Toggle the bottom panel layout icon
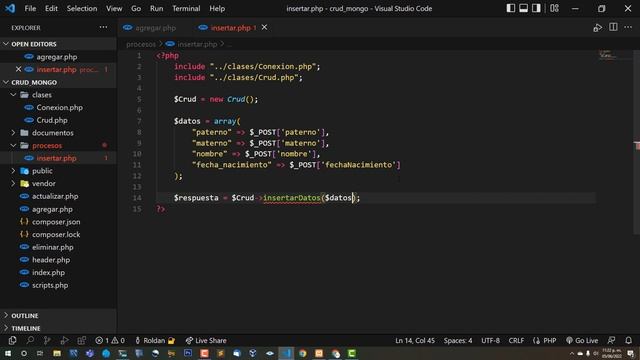This screenshot has height=360, width=640. [523, 8]
